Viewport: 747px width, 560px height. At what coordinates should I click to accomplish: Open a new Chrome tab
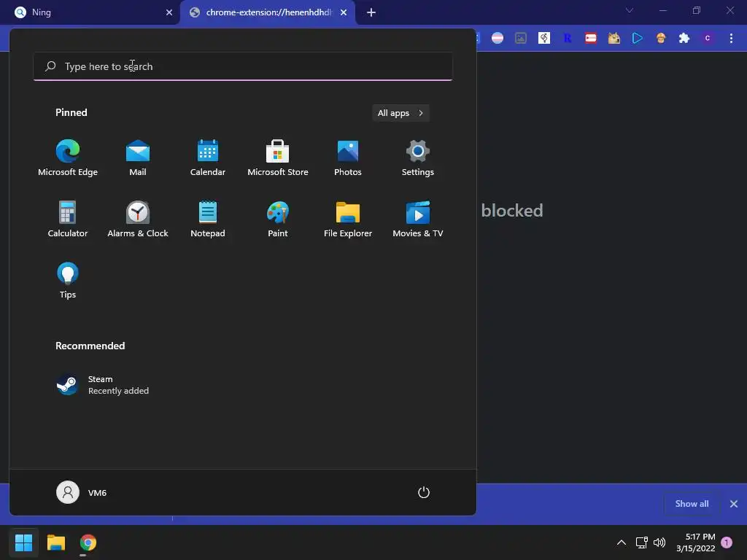[x=371, y=12]
